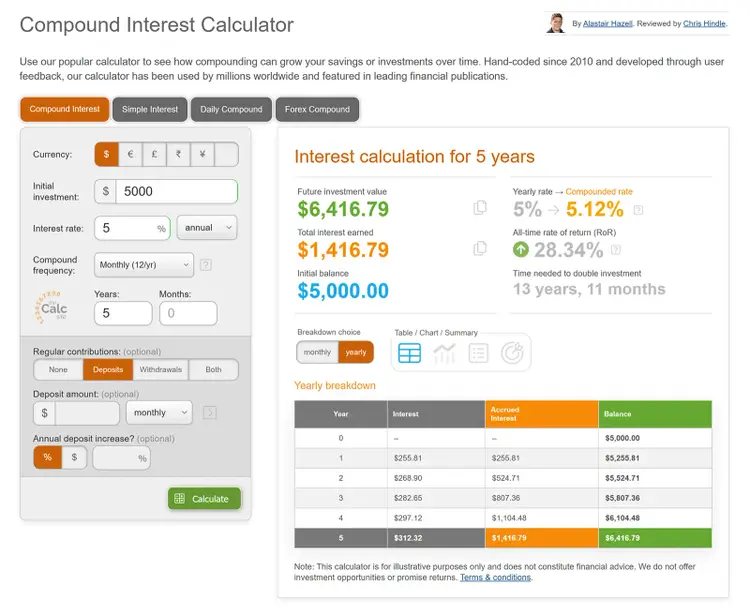Click the author photo thumbnail
This screenshot has width=750, height=615.
(x=556, y=23)
